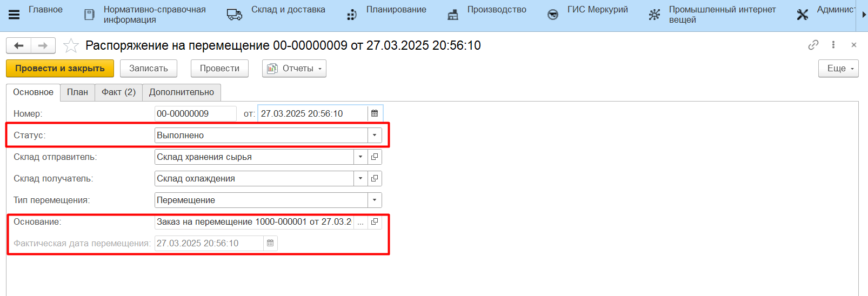Expand the Тип перемещения dropdown
The image size is (868, 296).
click(375, 200)
